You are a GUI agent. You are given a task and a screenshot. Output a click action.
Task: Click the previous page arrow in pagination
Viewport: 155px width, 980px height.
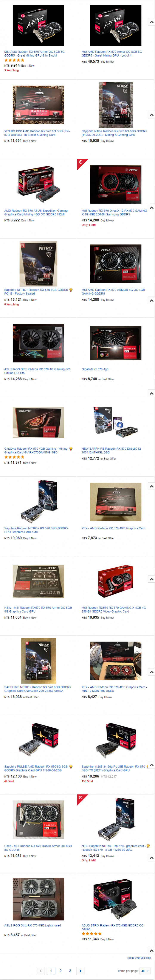(x=41, y=971)
